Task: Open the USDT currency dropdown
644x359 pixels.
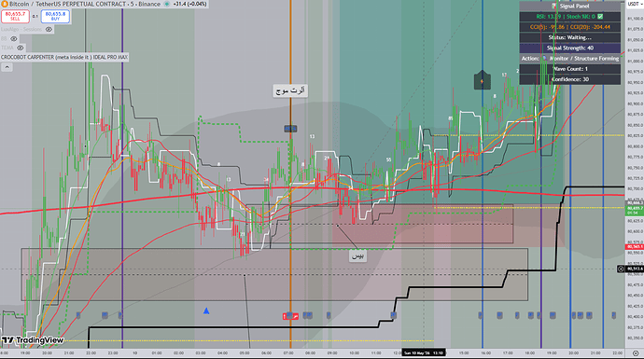Action: pyautogui.click(x=634, y=4)
